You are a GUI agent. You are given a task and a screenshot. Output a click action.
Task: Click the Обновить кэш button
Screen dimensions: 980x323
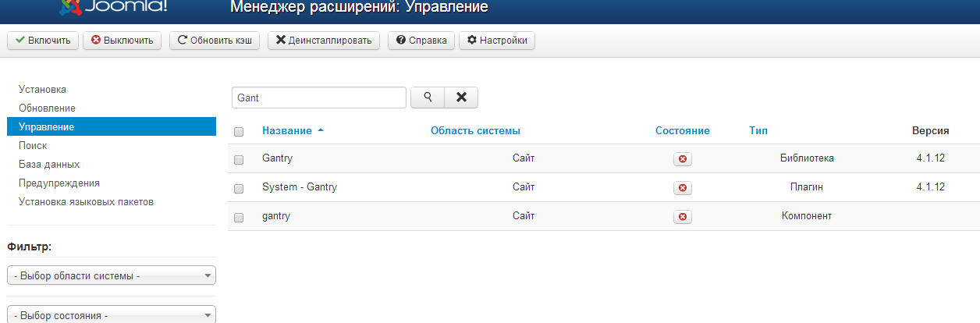click(x=215, y=41)
